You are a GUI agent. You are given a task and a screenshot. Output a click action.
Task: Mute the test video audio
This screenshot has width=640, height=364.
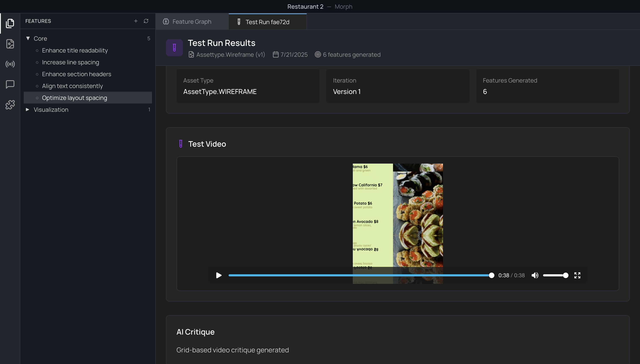pyautogui.click(x=535, y=275)
